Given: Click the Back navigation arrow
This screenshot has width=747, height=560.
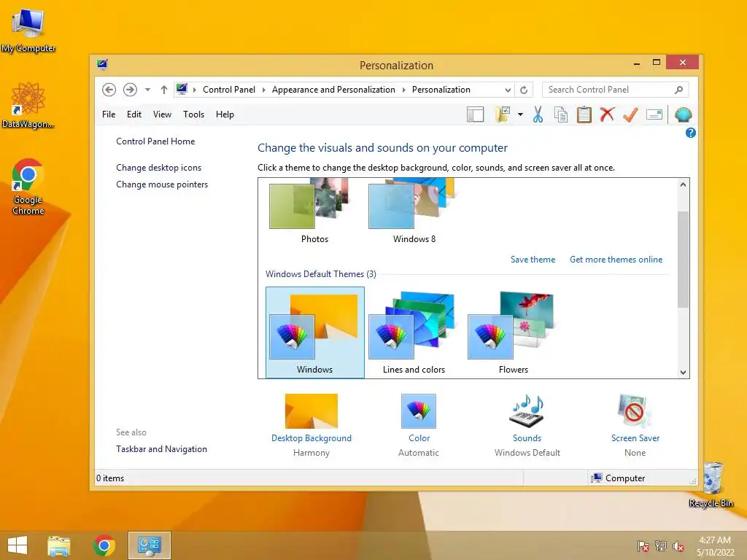Looking at the screenshot, I should tap(109, 90).
